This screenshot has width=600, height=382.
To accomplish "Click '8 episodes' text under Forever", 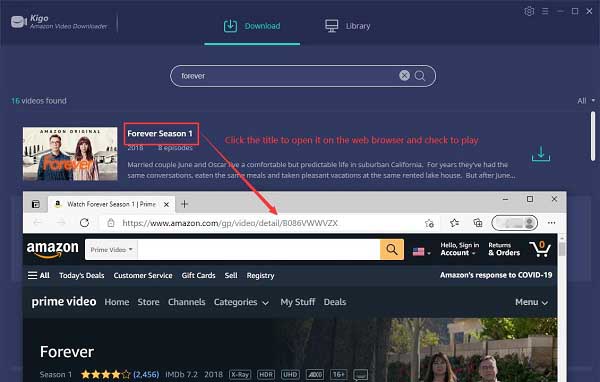I will 175,148.
